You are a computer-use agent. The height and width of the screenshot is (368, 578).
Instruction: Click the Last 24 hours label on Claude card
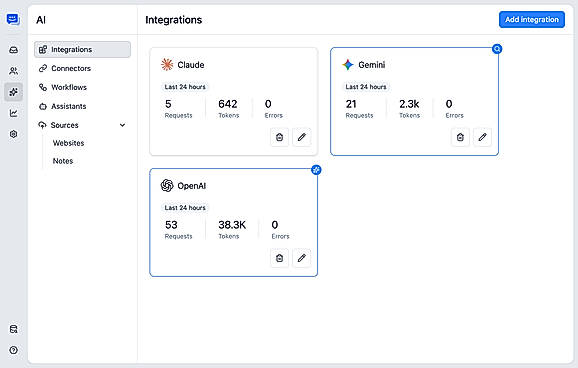point(185,87)
